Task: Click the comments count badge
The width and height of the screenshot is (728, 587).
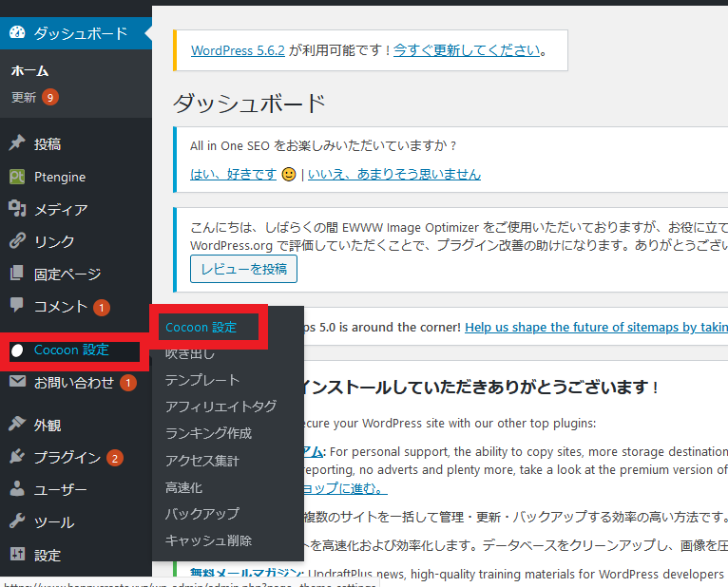Action: (102, 307)
